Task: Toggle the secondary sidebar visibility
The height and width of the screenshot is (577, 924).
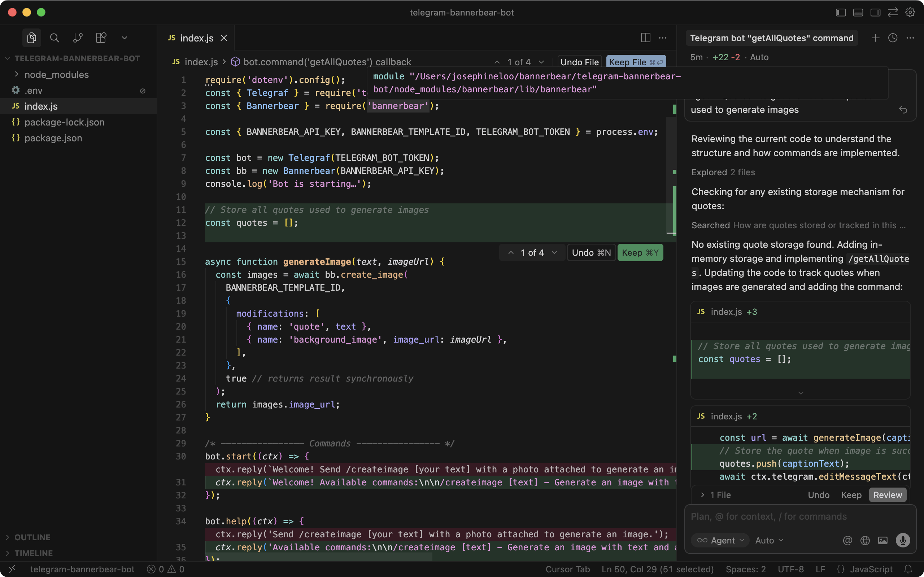Action: [875, 12]
